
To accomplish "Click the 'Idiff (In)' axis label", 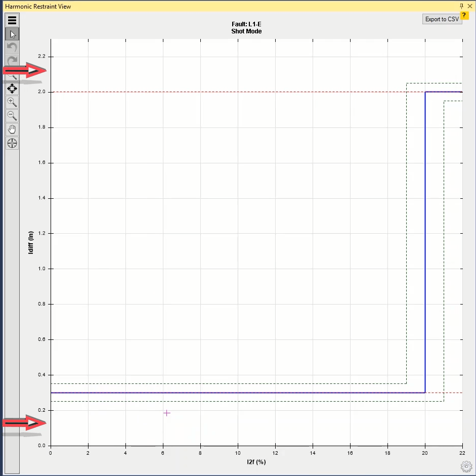I will tap(31, 243).
